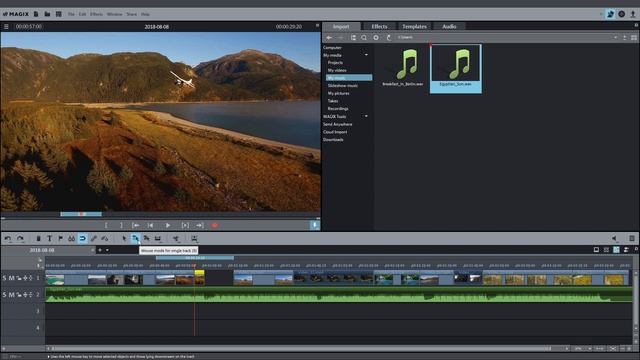This screenshot has height=360, width=640.
Task: Select mouse mode for single track
Action: tap(135, 238)
